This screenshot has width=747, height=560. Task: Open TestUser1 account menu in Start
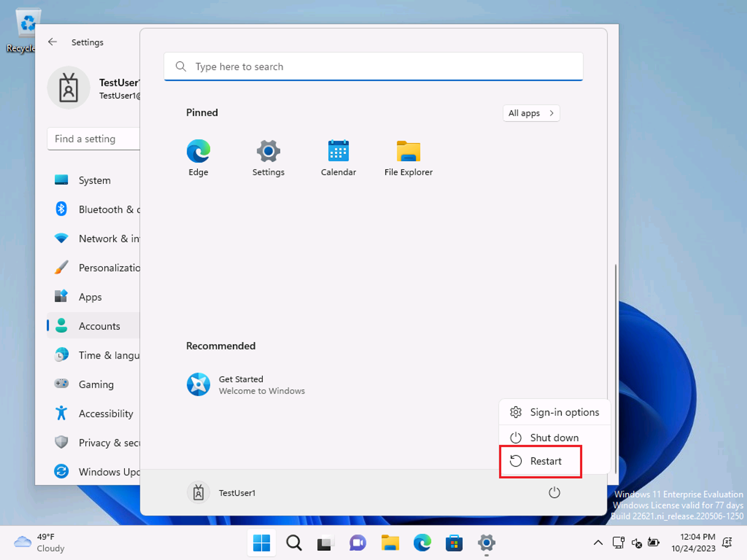coord(222,493)
